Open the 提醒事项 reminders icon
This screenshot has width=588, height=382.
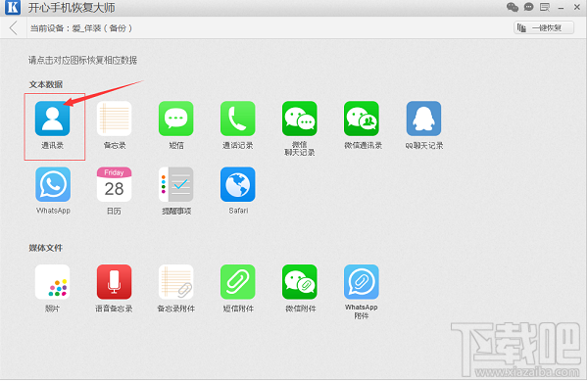(x=175, y=184)
